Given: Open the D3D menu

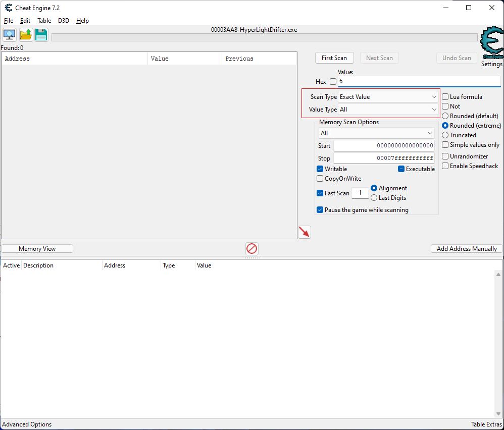Looking at the screenshot, I should click(64, 21).
